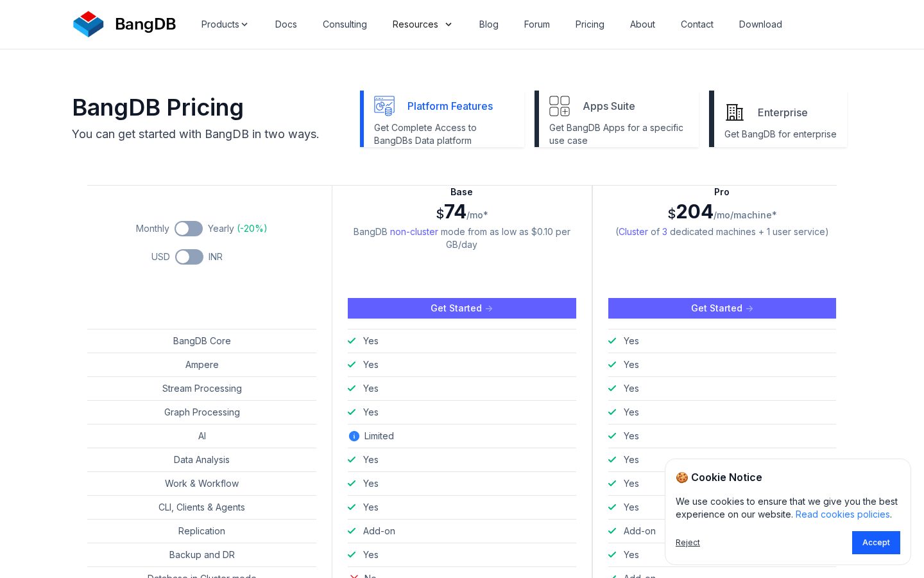
Task: Reject cookies in the notice
Action: 687,543
